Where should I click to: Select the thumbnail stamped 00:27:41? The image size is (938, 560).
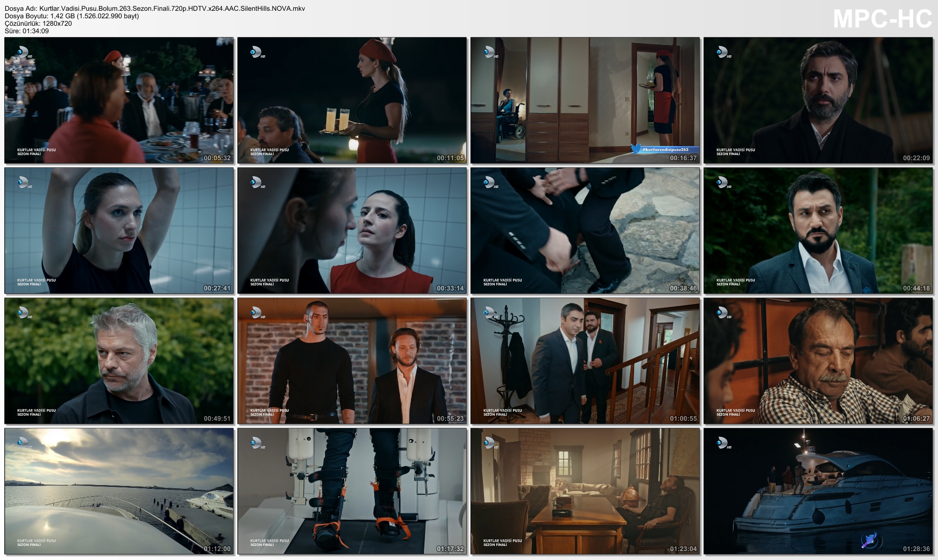(x=119, y=231)
